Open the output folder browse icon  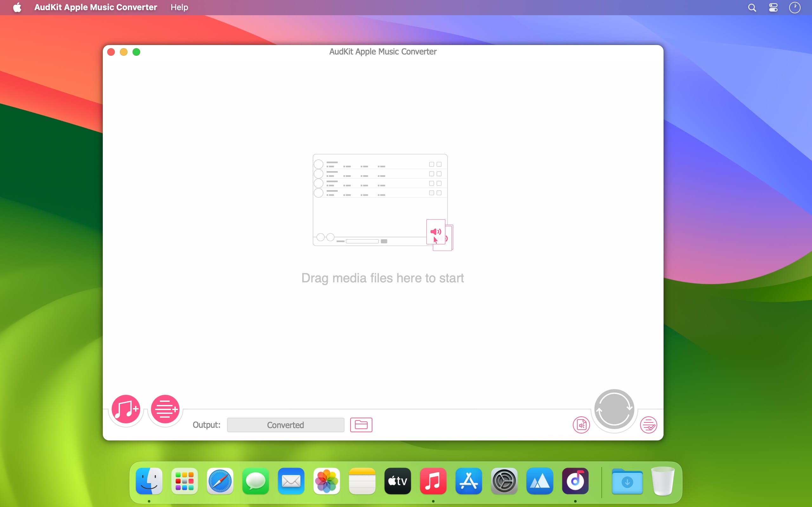point(361,425)
